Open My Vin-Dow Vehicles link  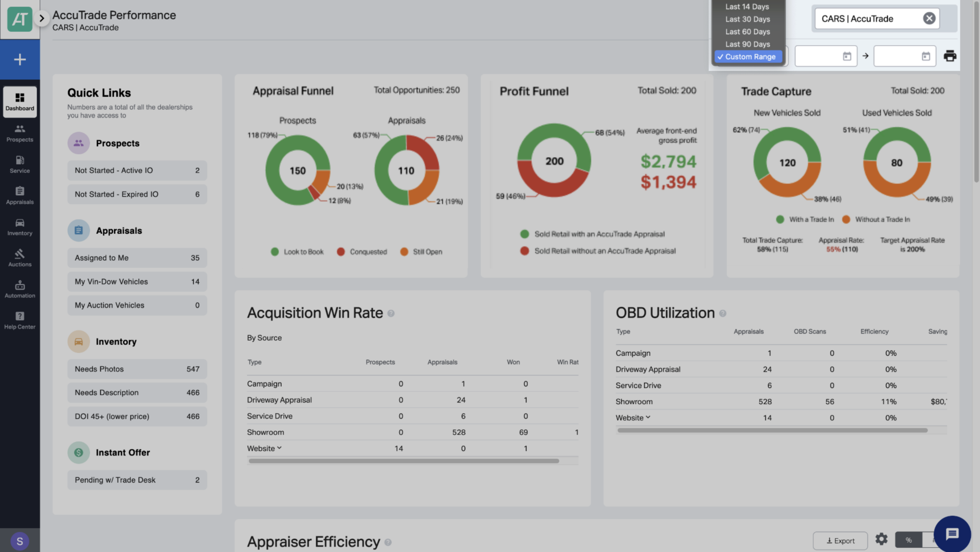tap(137, 281)
